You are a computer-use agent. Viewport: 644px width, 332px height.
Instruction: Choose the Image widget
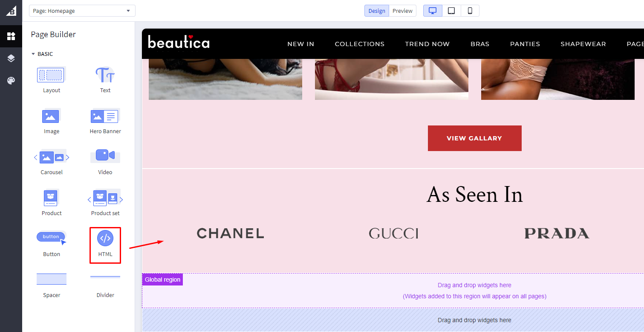51,121
